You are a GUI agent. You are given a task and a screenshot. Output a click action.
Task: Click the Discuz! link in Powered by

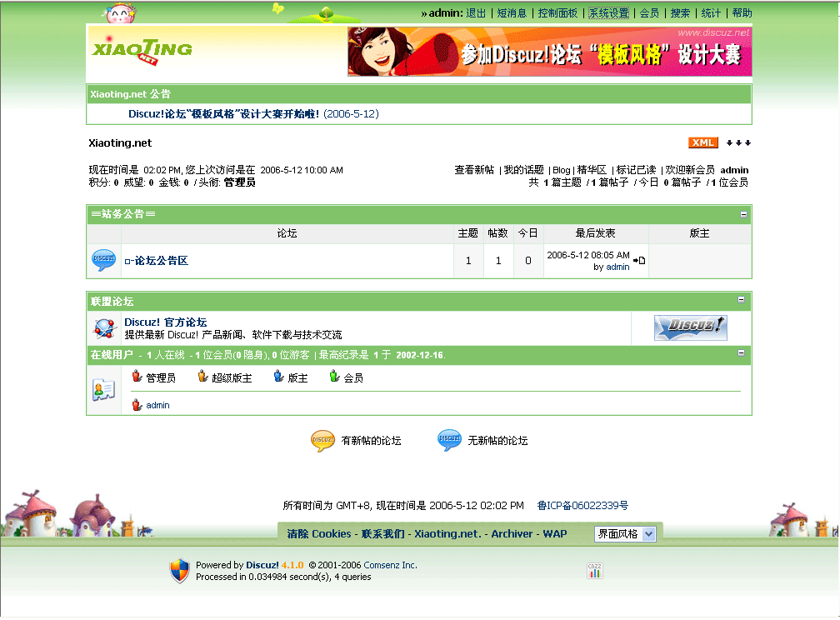262,565
